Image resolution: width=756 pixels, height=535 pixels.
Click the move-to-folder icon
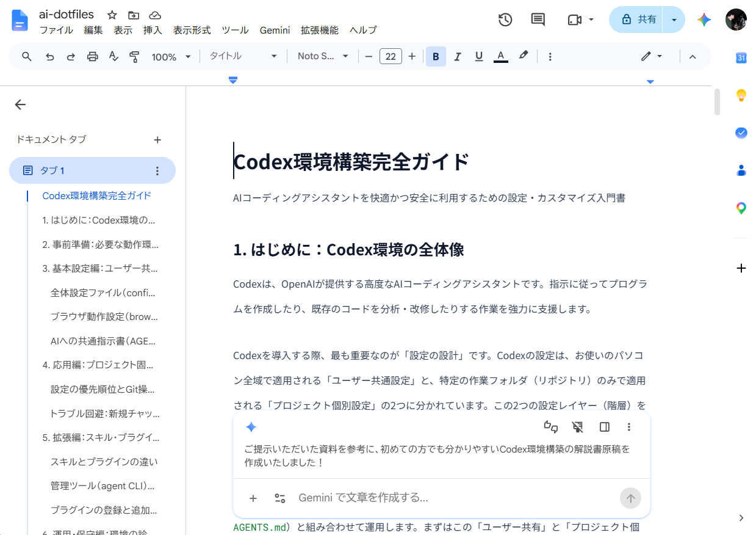(134, 15)
